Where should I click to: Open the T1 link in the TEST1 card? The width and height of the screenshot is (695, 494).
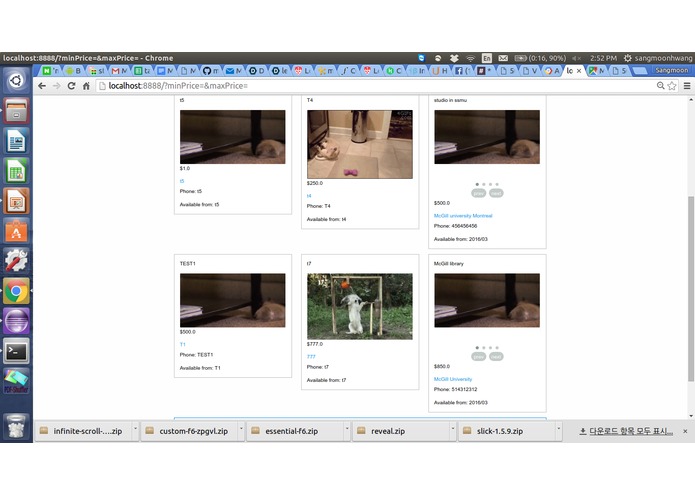pyautogui.click(x=183, y=344)
